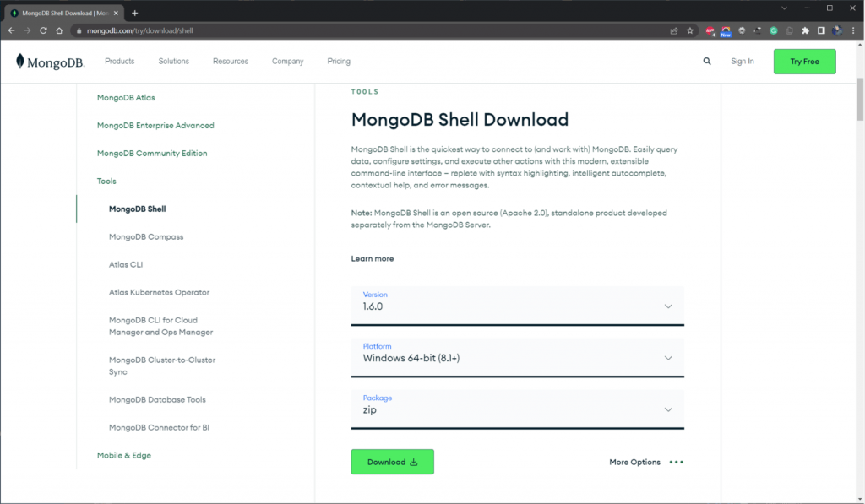The width and height of the screenshot is (865, 504).
Task: Open the Grammarly extension
Action: (x=774, y=31)
